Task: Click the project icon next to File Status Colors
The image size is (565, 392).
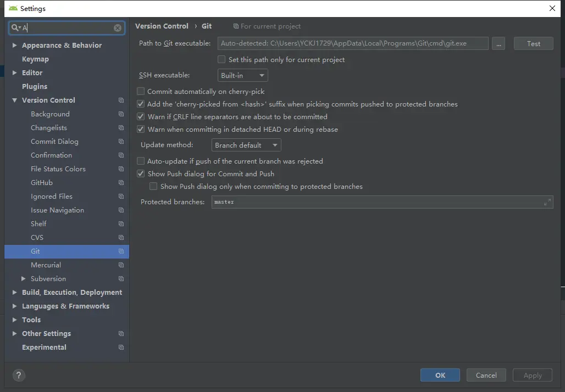Action: pyautogui.click(x=121, y=169)
